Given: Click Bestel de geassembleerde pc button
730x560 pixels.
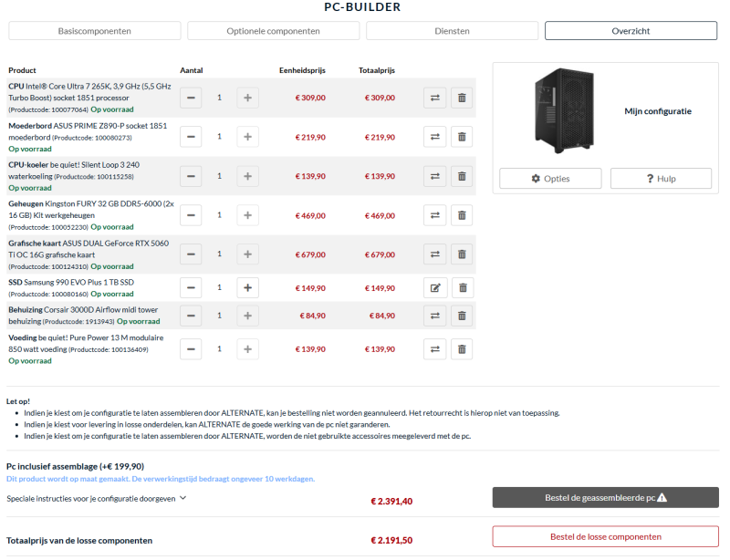Looking at the screenshot, I should [x=605, y=498].
